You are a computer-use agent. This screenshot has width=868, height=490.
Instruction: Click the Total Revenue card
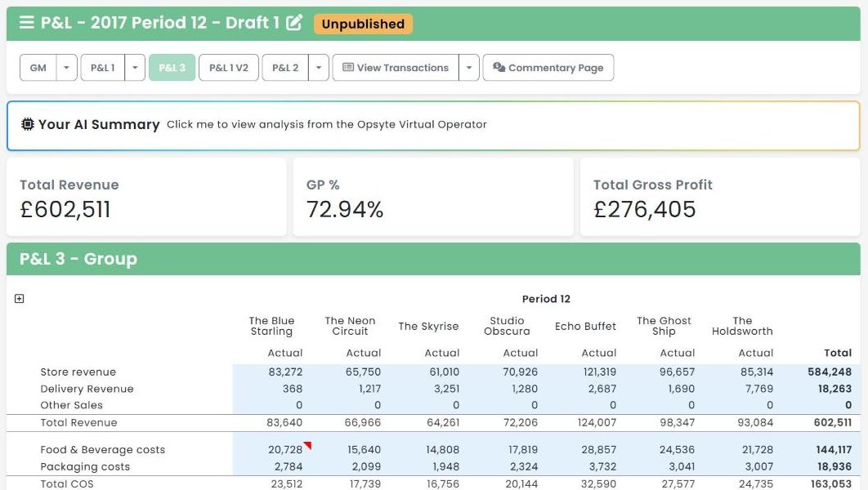146,198
